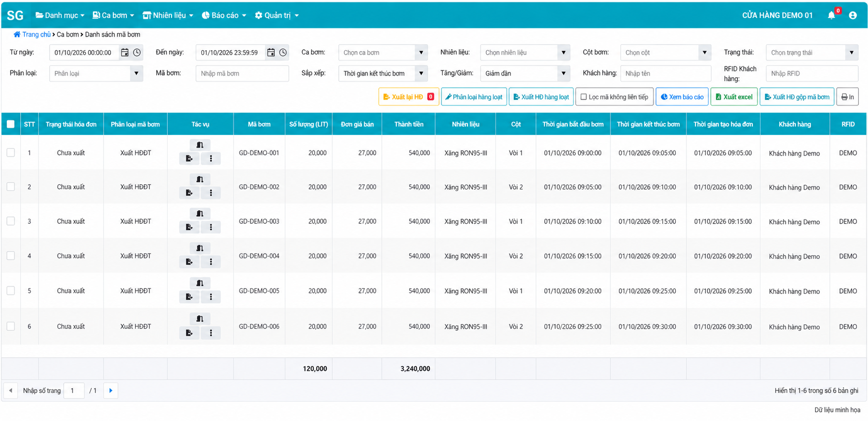Go to next page arrow

[111, 391]
